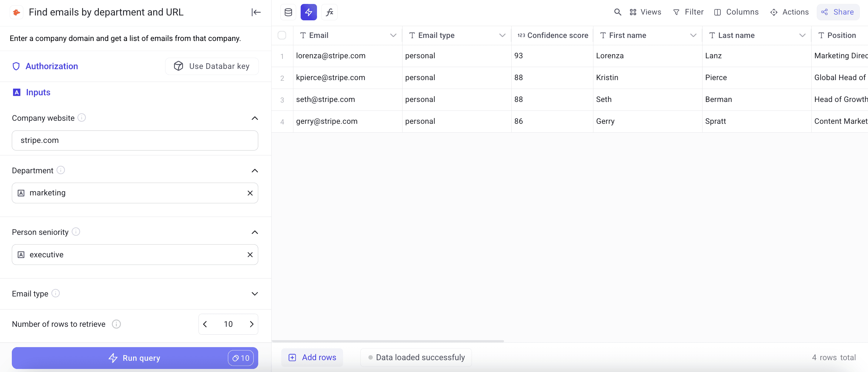
Task: Open the Columns menu
Action: [737, 12]
